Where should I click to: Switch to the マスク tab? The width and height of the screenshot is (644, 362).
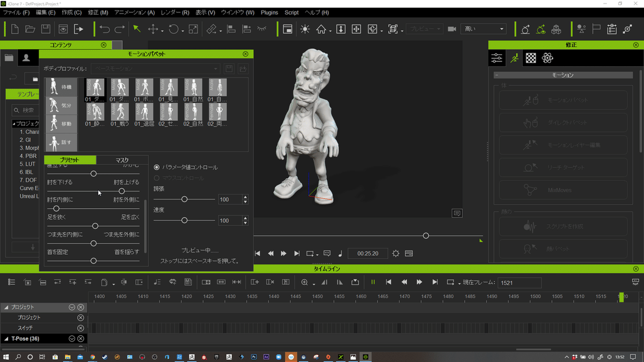click(122, 160)
